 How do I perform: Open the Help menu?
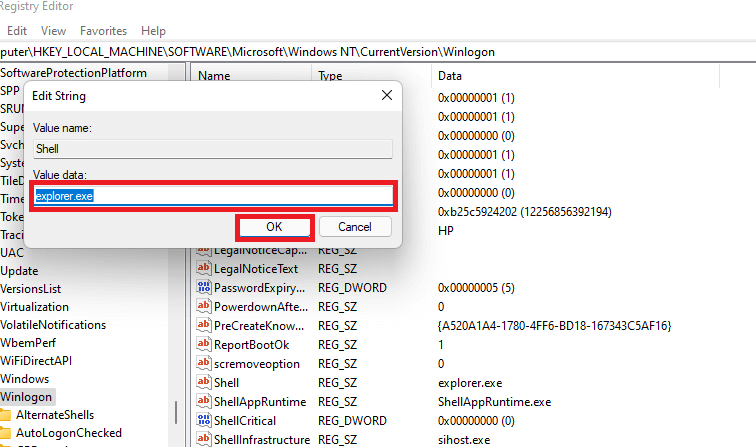154,31
